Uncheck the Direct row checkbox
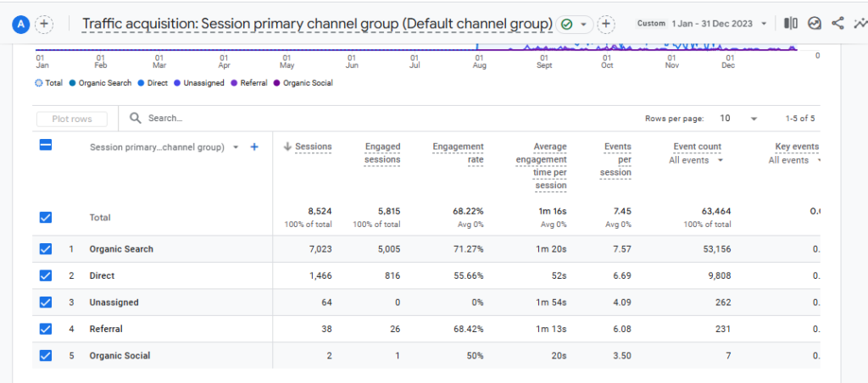 tap(46, 275)
